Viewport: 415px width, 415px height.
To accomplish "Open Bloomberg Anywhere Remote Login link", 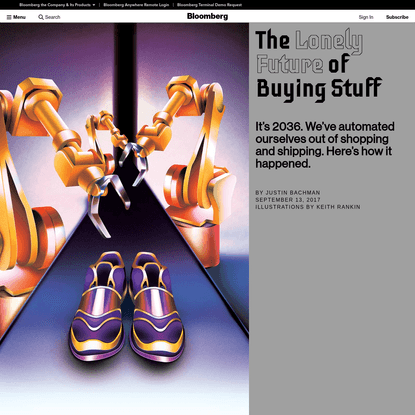I will pyautogui.click(x=136, y=5).
